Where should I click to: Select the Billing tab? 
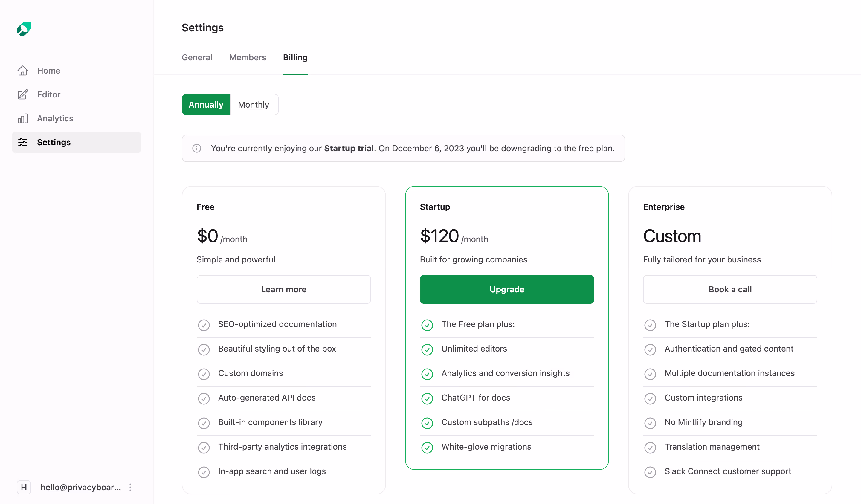pos(295,57)
